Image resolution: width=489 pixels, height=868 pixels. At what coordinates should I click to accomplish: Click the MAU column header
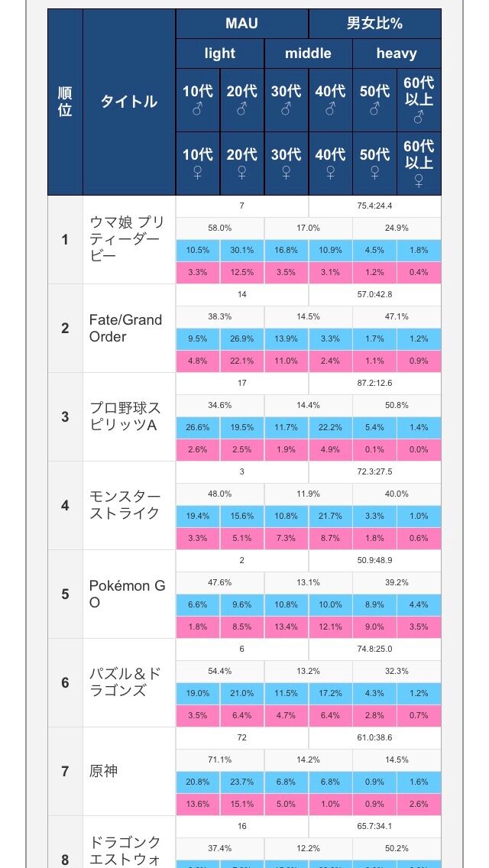[242, 24]
